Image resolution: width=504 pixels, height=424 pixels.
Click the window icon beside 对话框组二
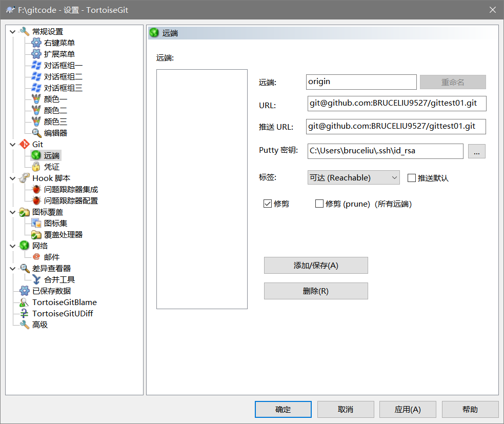[x=36, y=76]
